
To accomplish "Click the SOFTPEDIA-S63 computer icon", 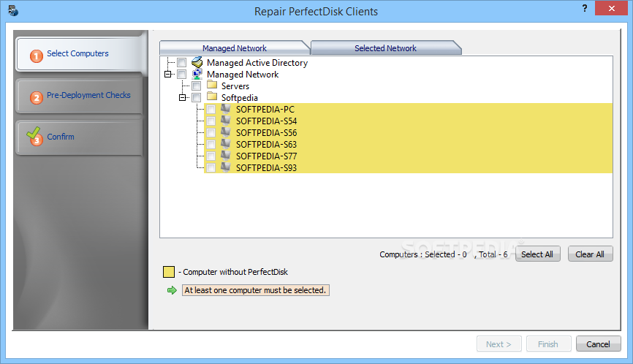I will pos(226,144).
